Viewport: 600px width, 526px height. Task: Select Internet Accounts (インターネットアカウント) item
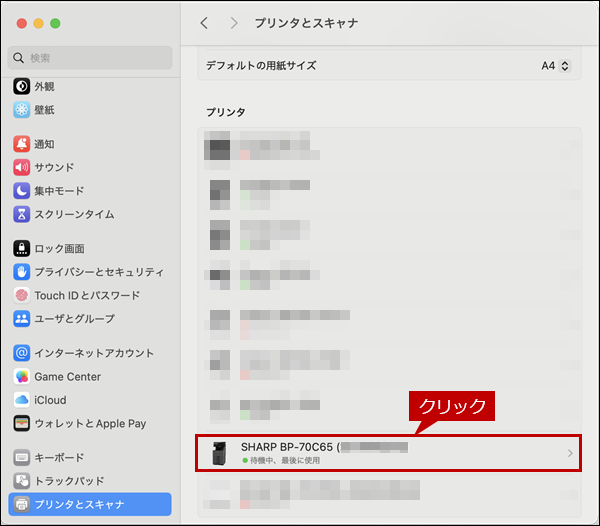[94, 353]
